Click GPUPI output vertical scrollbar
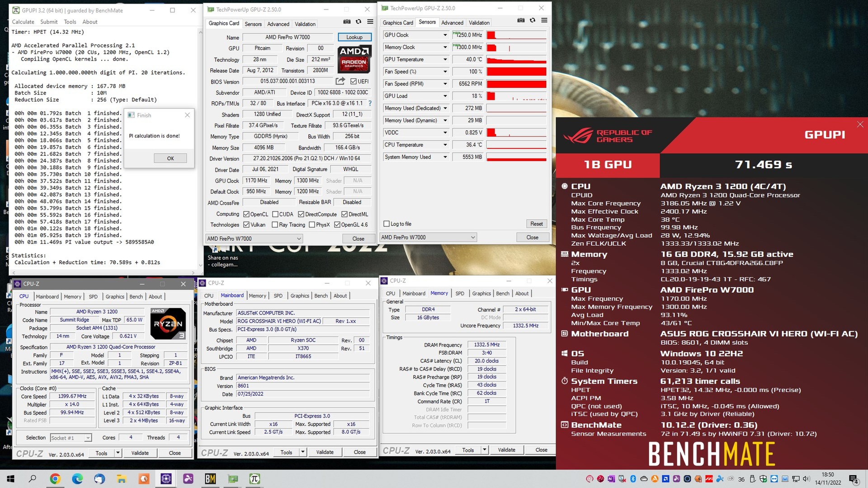This screenshot has height=488, width=868. [200, 149]
